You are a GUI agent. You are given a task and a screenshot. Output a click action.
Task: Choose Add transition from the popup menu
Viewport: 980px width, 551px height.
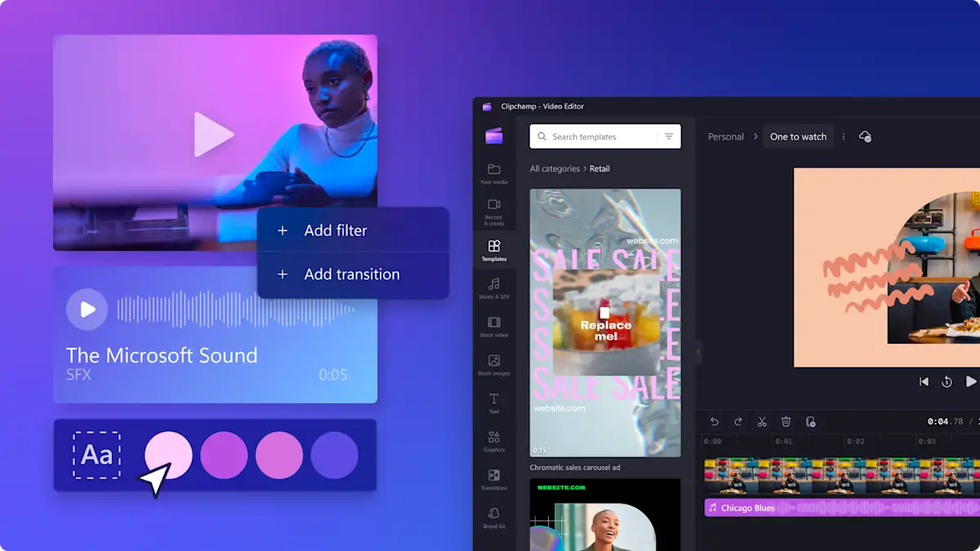pyautogui.click(x=352, y=274)
